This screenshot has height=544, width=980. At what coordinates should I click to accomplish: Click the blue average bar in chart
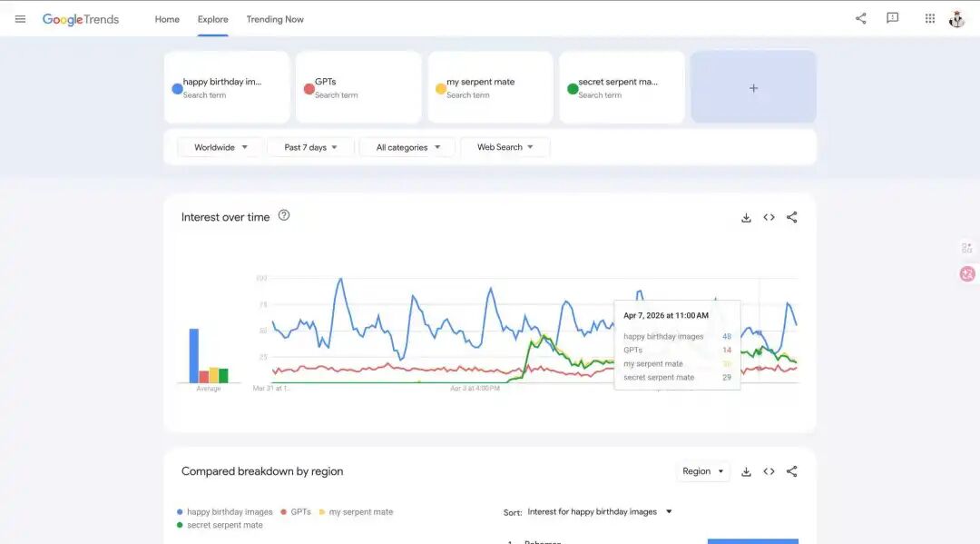194,356
